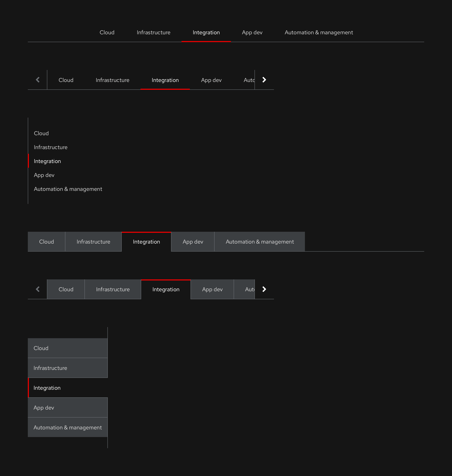Click the left scroll chevron in the overflow tab bar

38,80
